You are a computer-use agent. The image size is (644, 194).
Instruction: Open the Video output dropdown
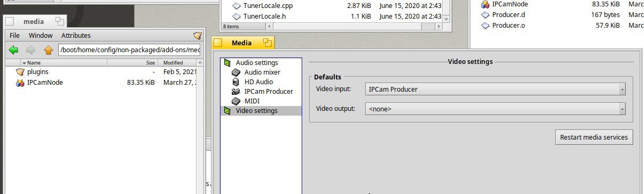(495, 109)
